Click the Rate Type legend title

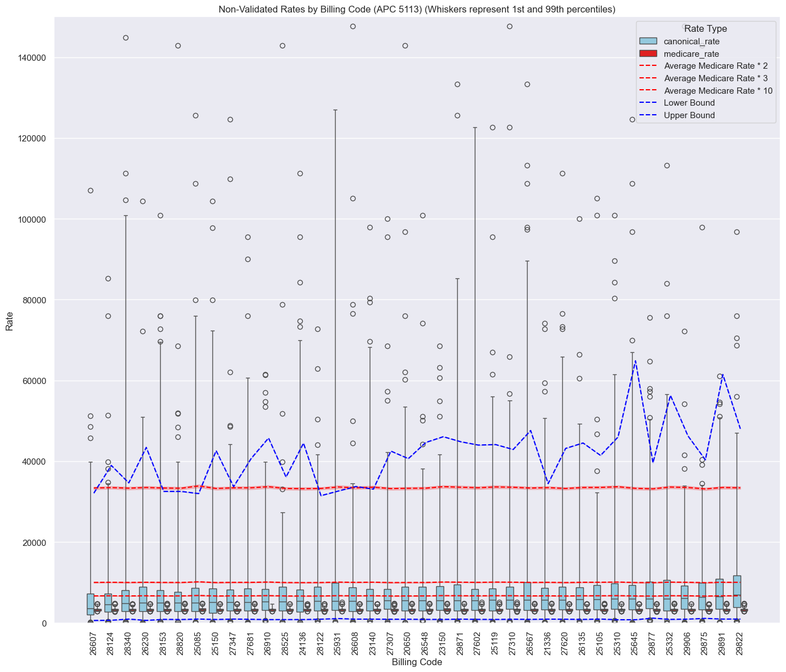[x=705, y=28]
